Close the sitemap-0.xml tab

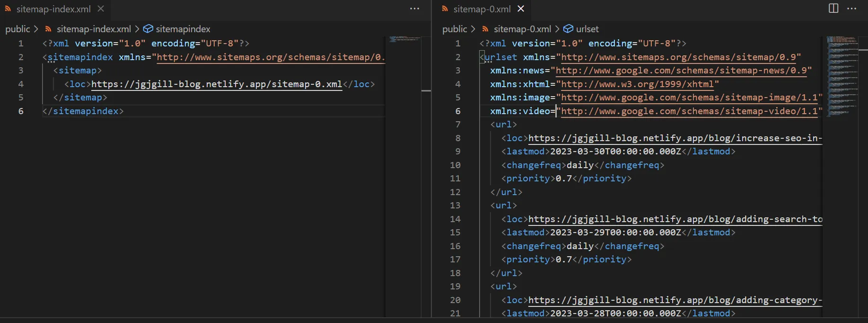tap(521, 9)
